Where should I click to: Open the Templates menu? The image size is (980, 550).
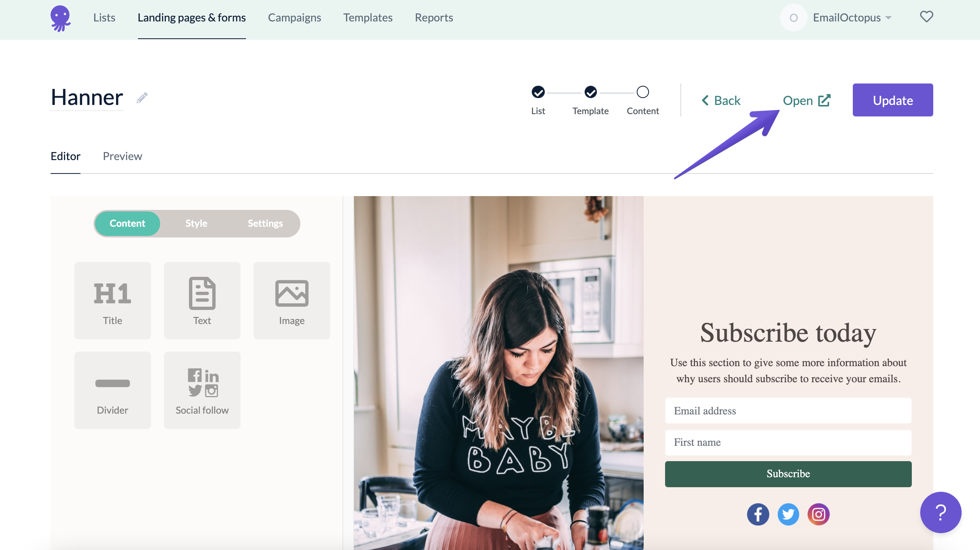(368, 18)
